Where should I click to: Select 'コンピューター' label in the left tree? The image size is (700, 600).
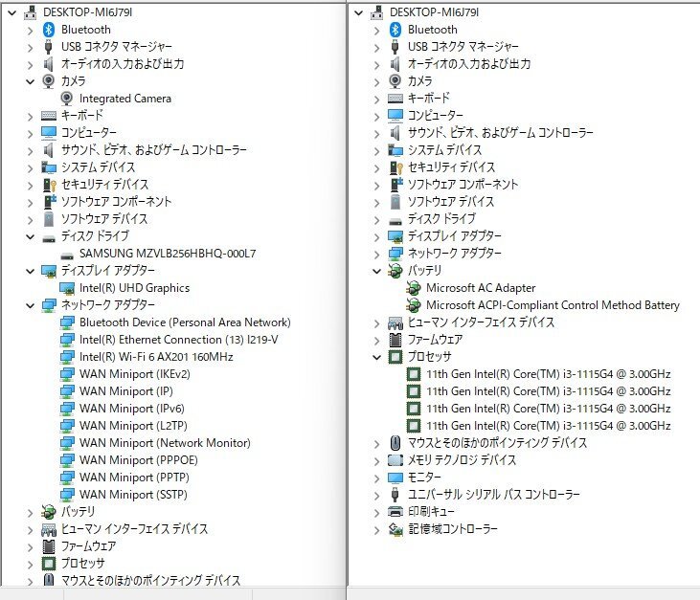point(88,132)
